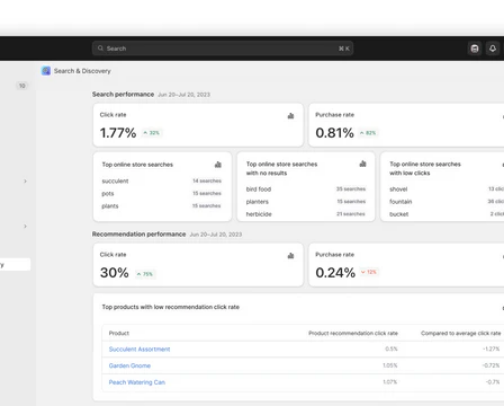The width and height of the screenshot is (504, 406).
Task: Open report icon on recommendation Click rate card
Action: coord(291,256)
